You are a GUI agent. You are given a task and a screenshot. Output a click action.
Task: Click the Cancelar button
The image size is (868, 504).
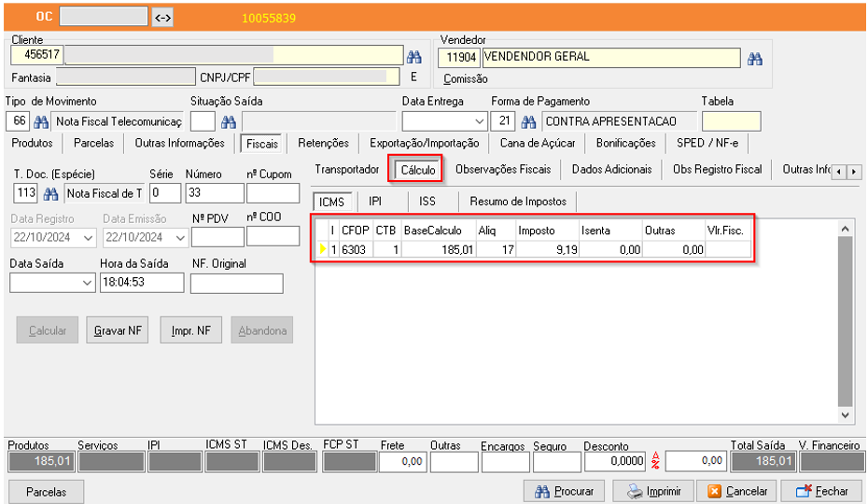tap(737, 491)
